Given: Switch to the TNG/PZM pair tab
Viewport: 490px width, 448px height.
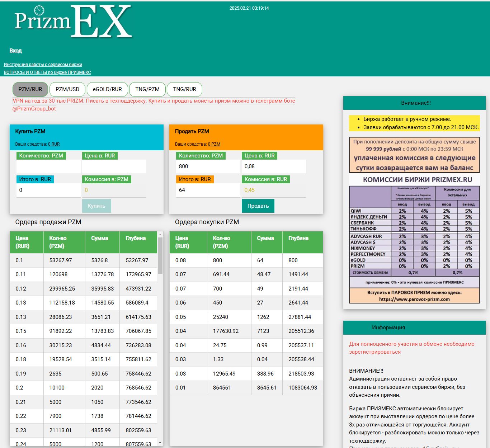Looking at the screenshot, I should (147, 89).
